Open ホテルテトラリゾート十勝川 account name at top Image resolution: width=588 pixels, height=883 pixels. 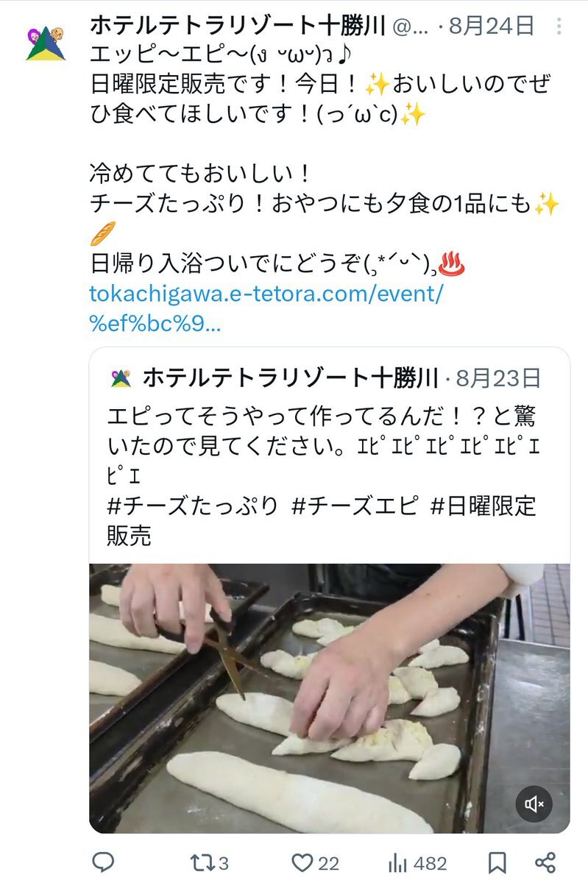[238, 27]
